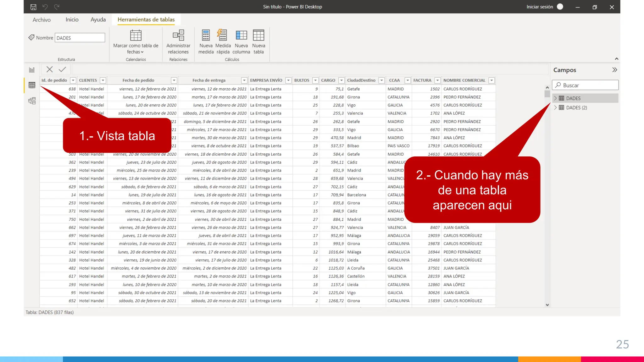
Task: Open the CLIENTES column filter dropdown
Action: [103, 80]
